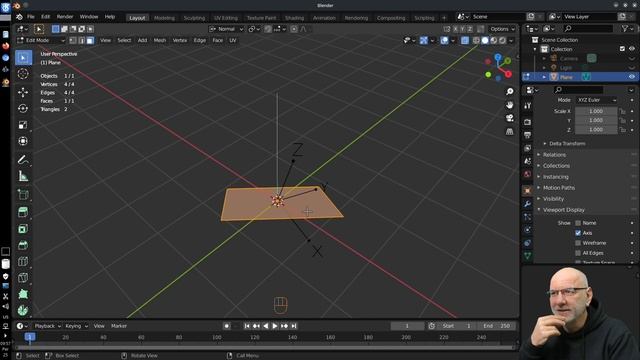Screen dimensions: 640x360
Task: Hide the Plane object in viewport
Action: (x=632, y=77)
